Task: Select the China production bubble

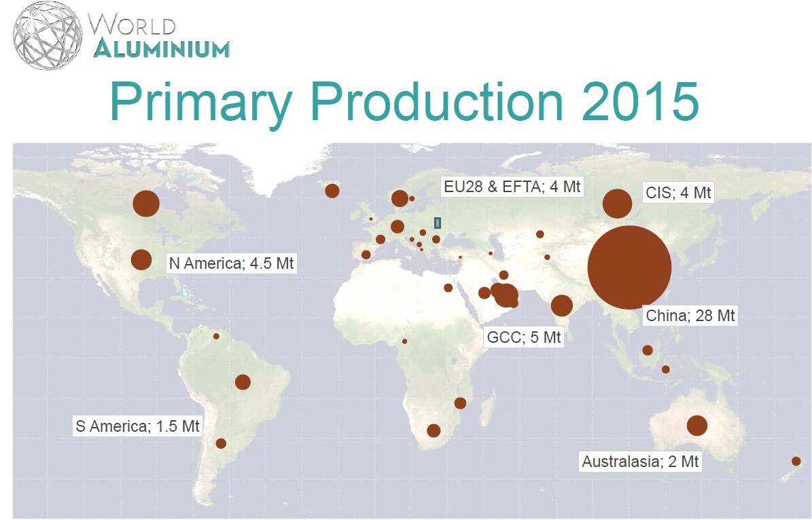Action: click(630, 267)
